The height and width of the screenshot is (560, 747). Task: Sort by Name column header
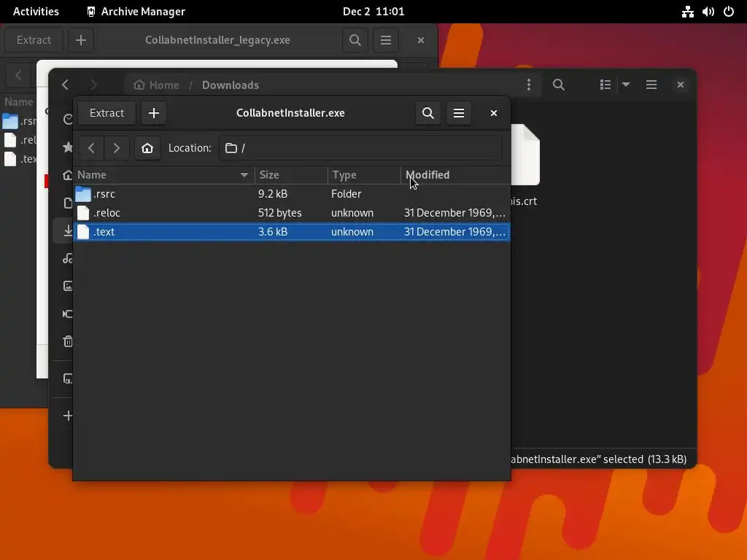[164, 175]
